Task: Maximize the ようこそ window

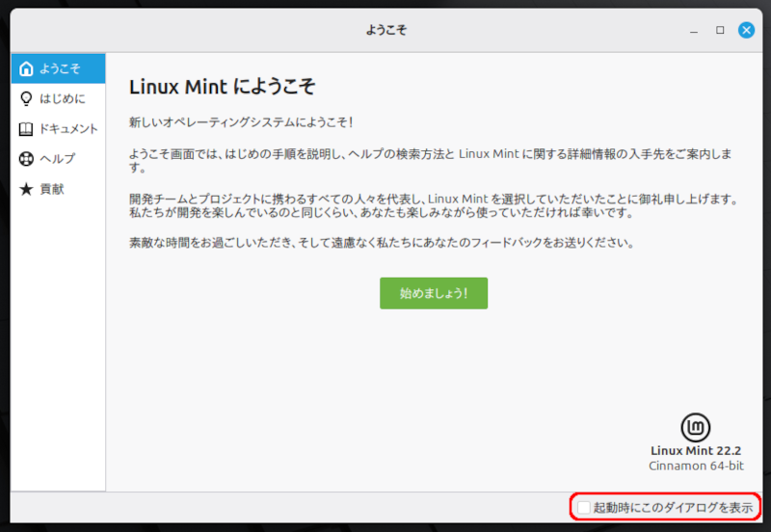Action: pos(720,30)
